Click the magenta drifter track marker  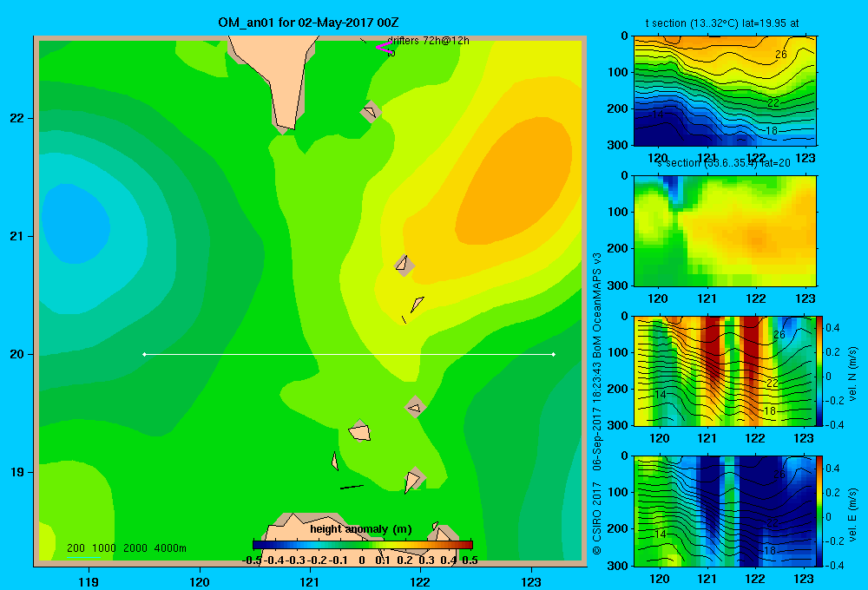click(x=384, y=47)
